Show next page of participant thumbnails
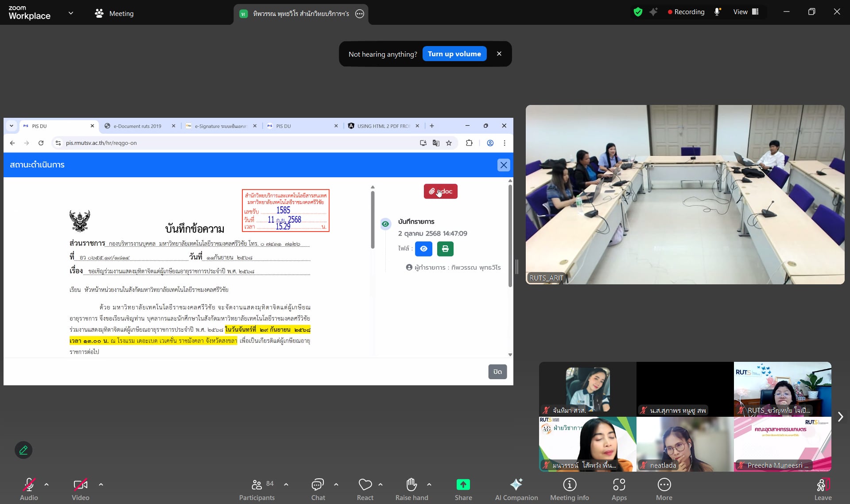The width and height of the screenshot is (850, 504). point(840,417)
